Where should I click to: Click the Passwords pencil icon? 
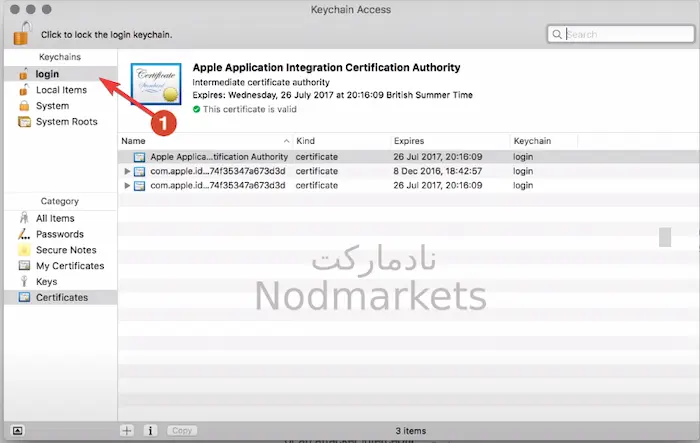(24, 234)
